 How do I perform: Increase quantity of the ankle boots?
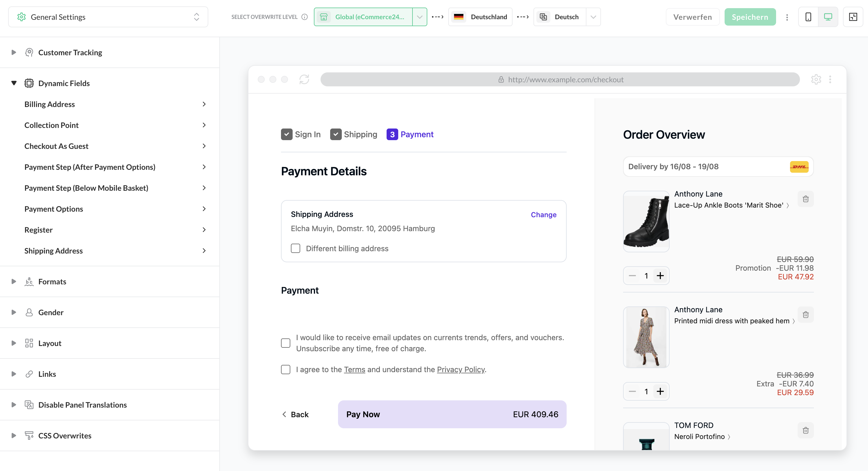coord(660,276)
